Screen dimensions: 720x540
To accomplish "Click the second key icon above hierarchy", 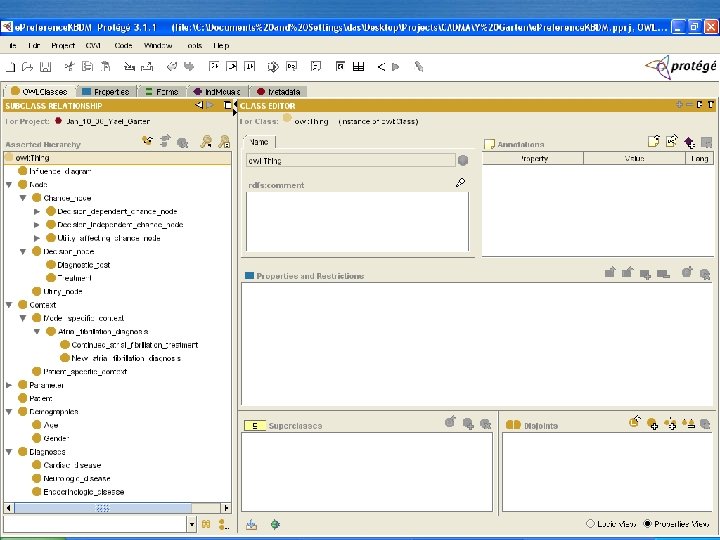I will (224, 142).
